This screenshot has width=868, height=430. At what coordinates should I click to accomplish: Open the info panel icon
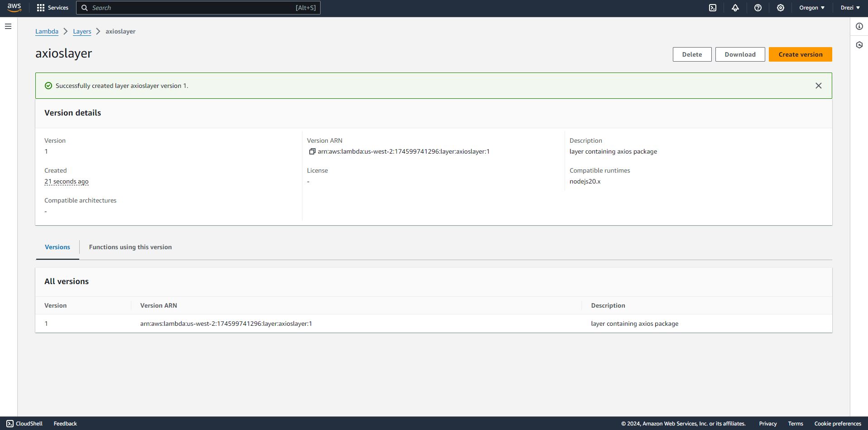coord(859,26)
